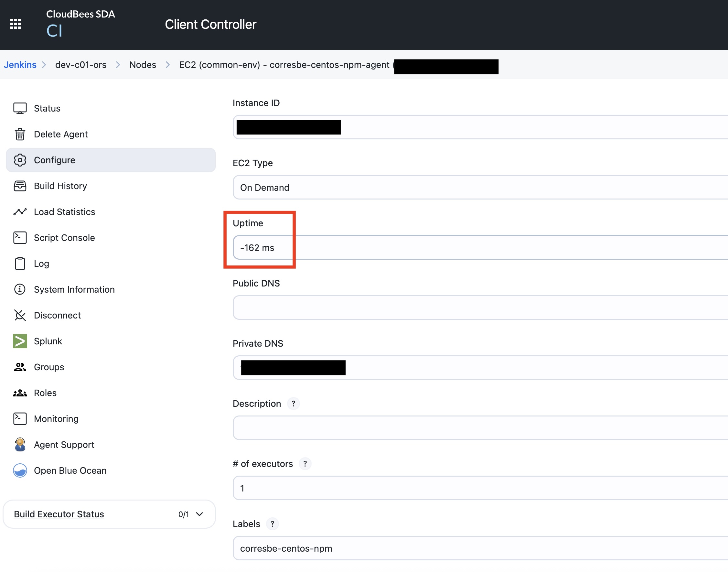
Task: Click the Roles people icon
Action: click(20, 393)
